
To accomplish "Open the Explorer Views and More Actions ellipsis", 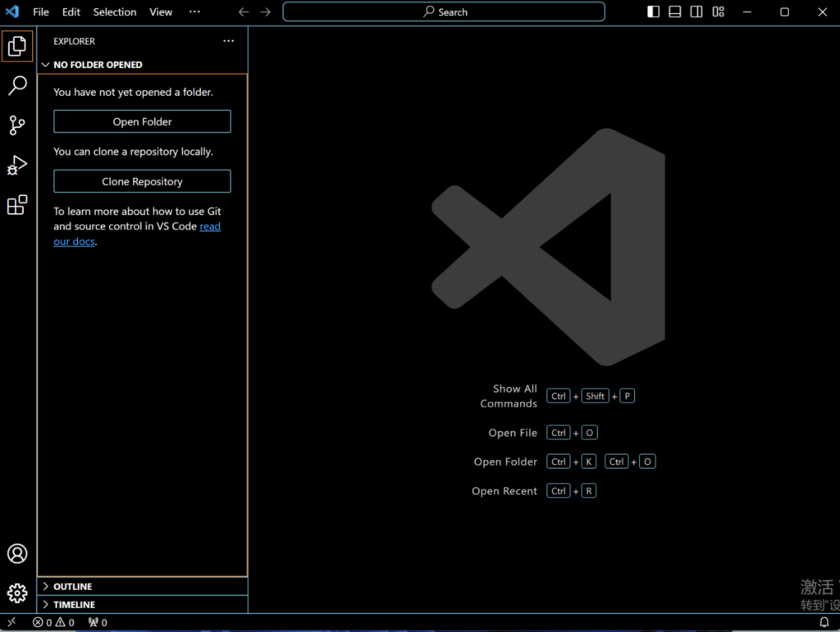I will 229,41.
